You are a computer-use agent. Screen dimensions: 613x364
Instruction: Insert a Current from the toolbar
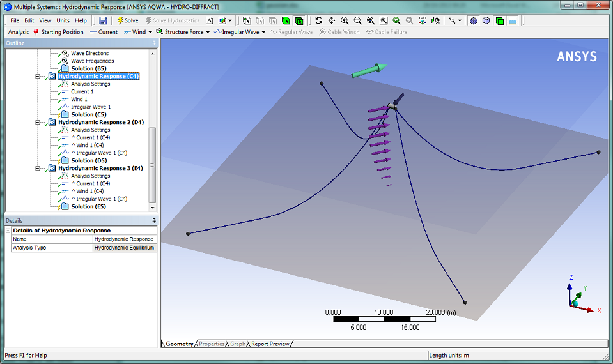[104, 32]
